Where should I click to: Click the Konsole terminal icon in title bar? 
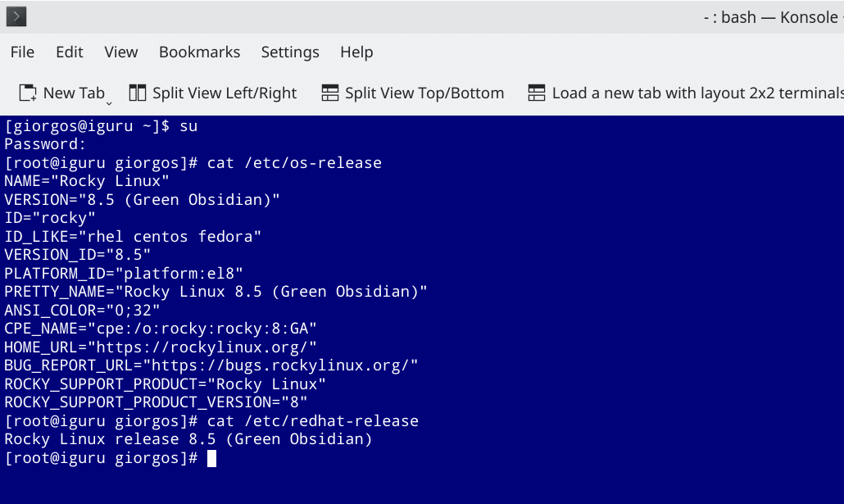(x=16, y=16)
